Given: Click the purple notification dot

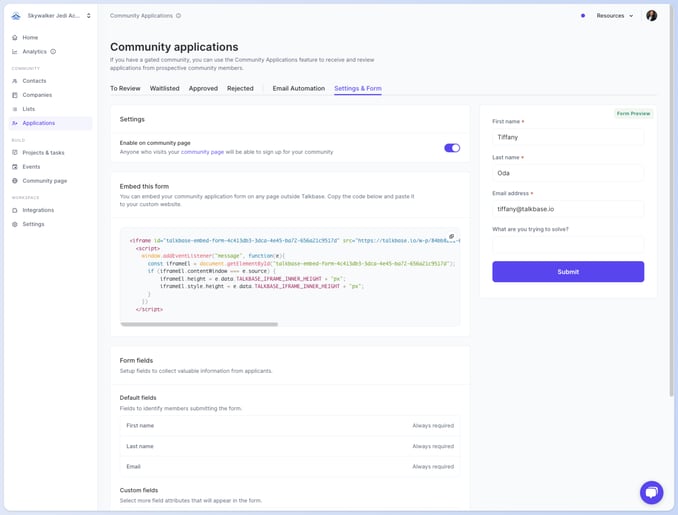Looking at the screenshot, I should [x=583, y=16].
